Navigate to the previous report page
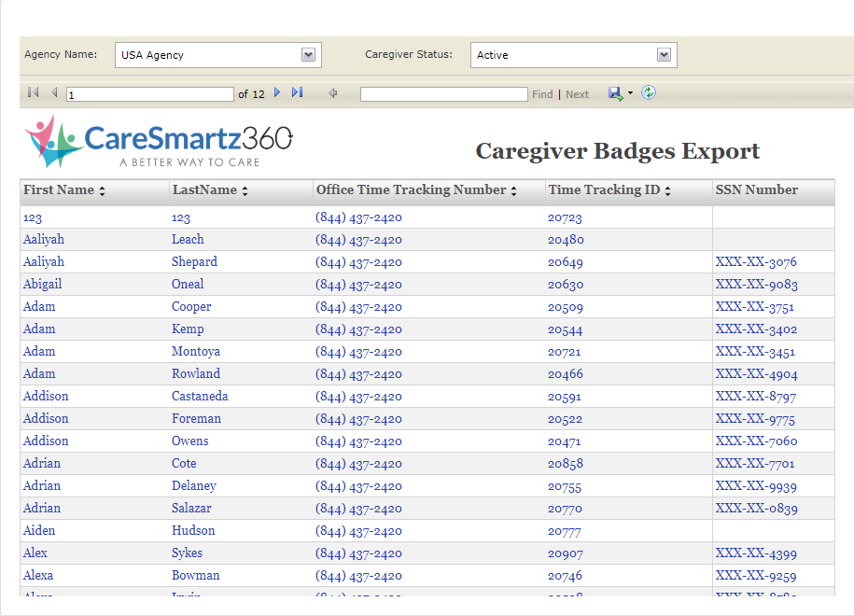Screen dimensions: 854x616 pyautogui.click(x=52, y=92)
